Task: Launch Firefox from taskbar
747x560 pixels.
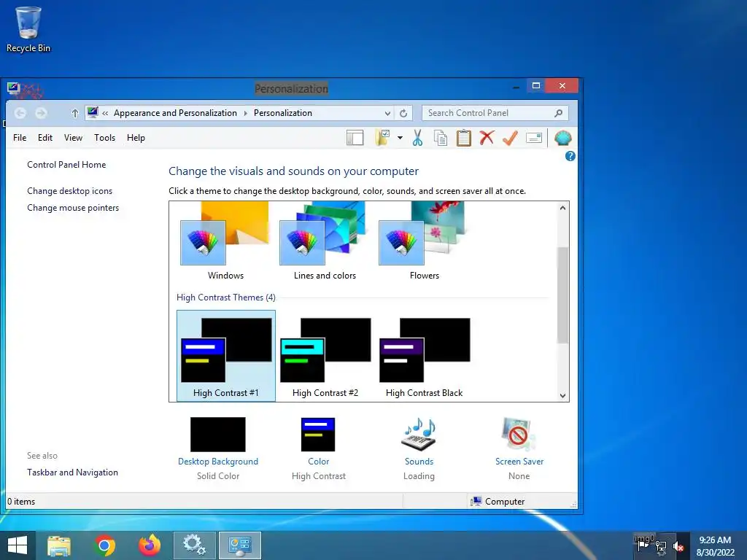Action: (x=150, y=545)
